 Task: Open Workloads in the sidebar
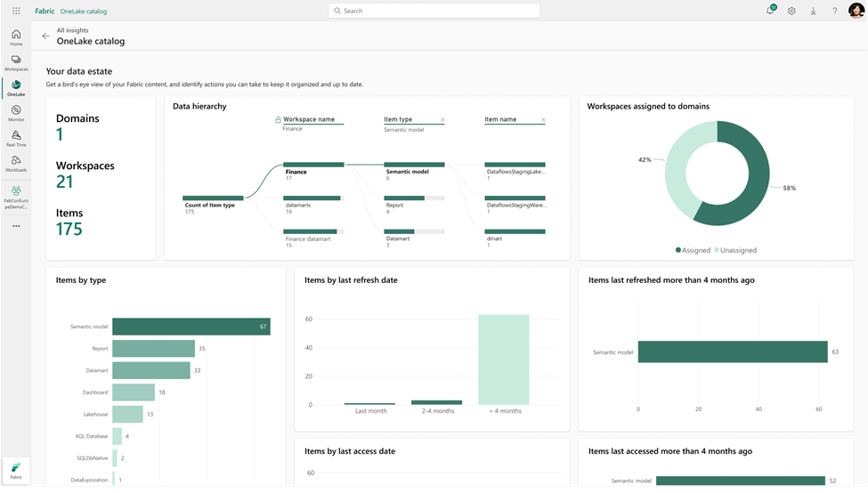(x=16, y=164)
